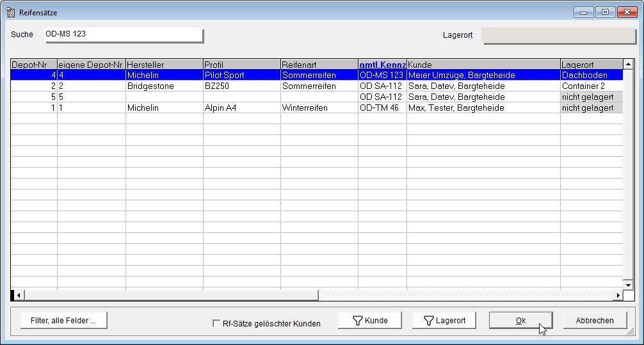Screen dimensions: 644x345
Task: Click the Container 2 storage cell
Action: 592,86
